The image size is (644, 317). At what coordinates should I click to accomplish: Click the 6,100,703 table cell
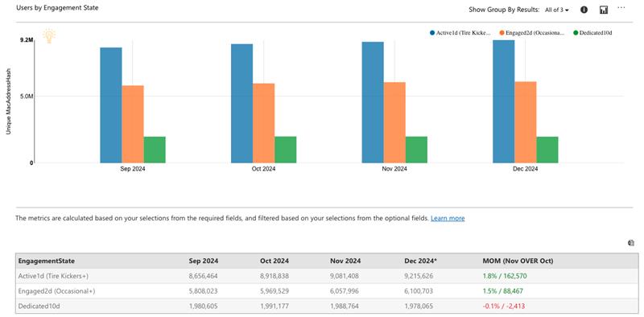pos(419,291)
